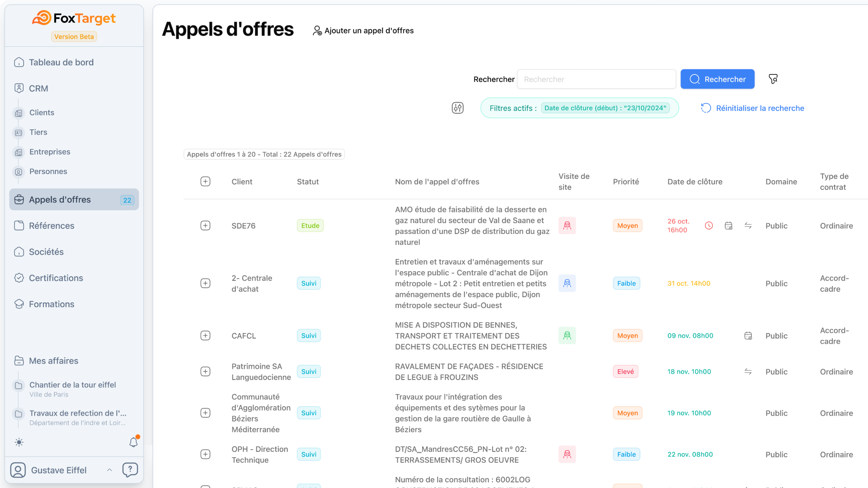Viewport: 868px width, 488px height.
Task: Expand the SDE76 row
Action: pos(205,225)
